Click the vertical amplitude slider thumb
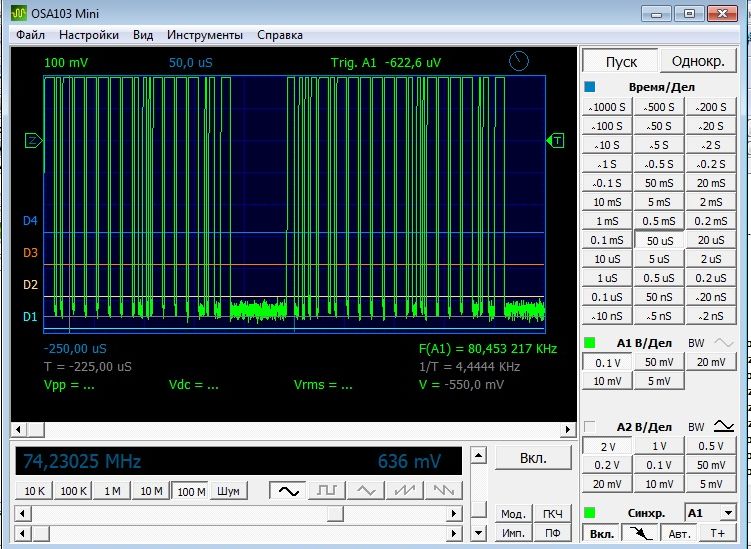The width and height of the screenshot is (751, 549). (479, 510)
